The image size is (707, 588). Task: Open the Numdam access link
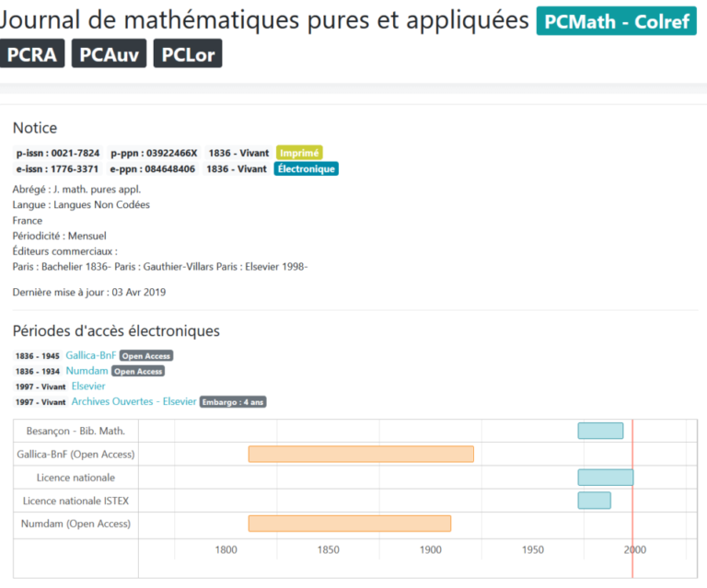click(87, 371)
